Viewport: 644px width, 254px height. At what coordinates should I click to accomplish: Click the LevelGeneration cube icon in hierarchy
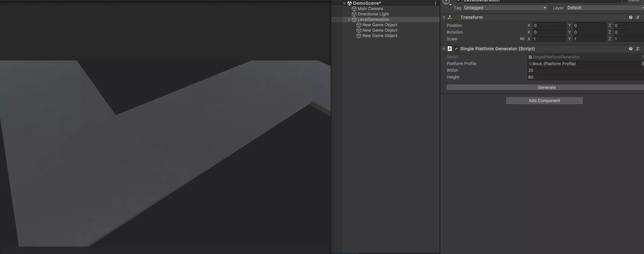[x=354, y=20]
